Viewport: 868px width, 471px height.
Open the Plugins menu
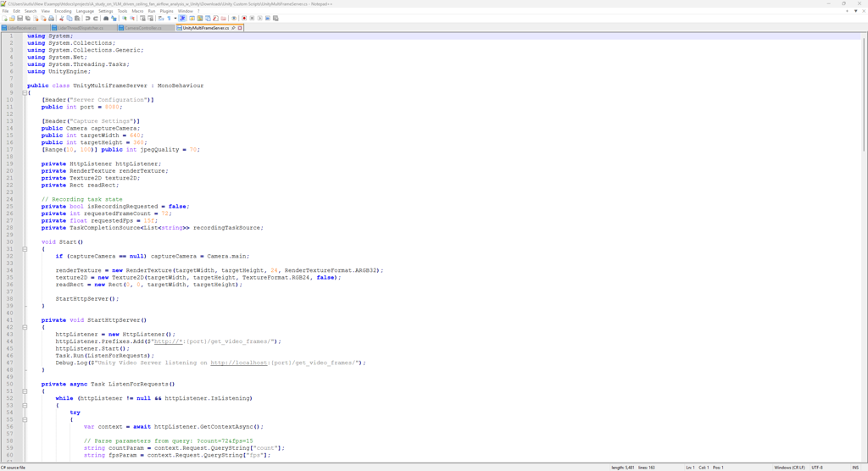pos(166,11)
